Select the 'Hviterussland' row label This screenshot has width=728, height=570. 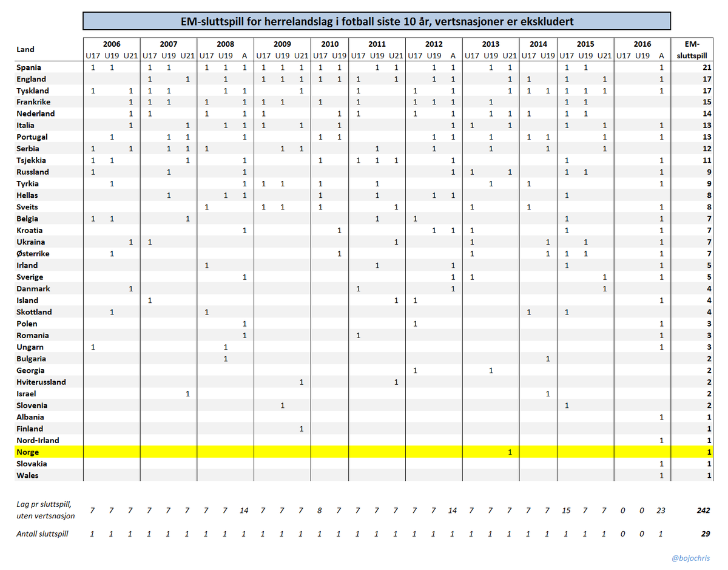pyautogui.click(x=41, y=382)
